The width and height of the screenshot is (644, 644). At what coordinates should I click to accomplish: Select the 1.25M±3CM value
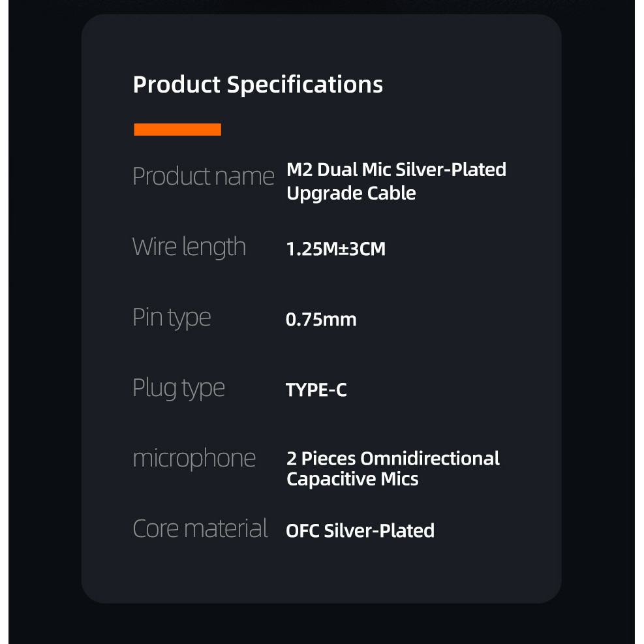tap(336, 249)
